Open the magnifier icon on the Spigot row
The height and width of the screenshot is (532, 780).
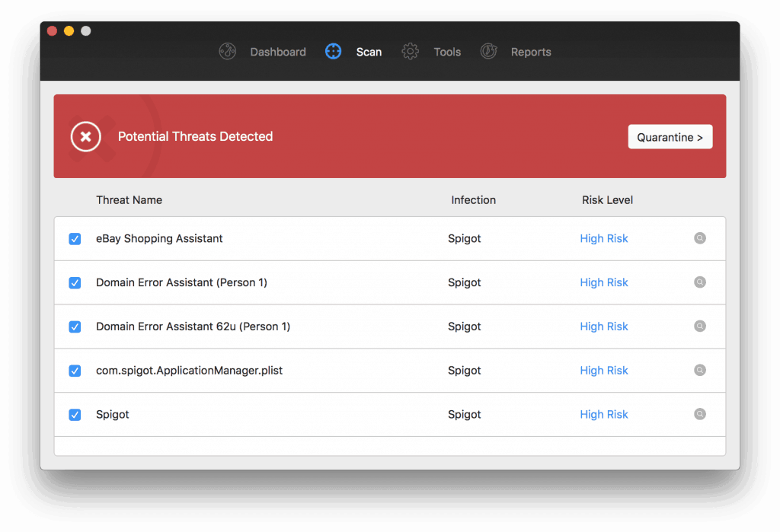[x=700, y=414]
